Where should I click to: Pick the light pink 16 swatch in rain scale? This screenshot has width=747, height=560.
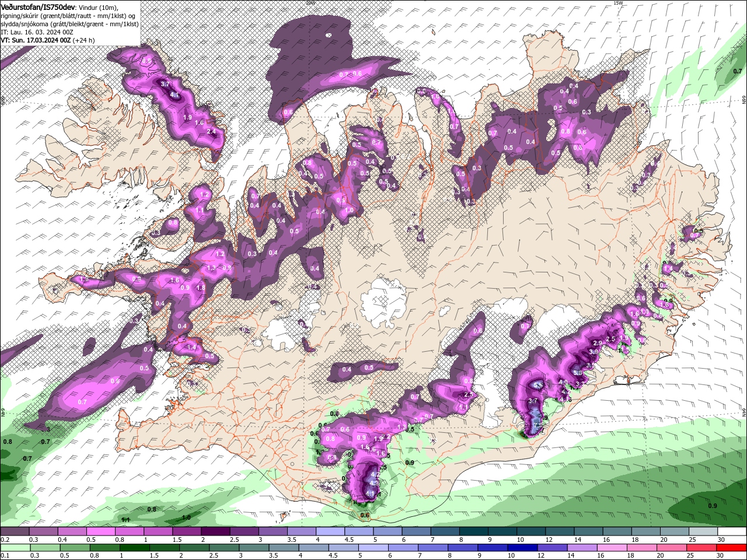[x=613, y=548]
